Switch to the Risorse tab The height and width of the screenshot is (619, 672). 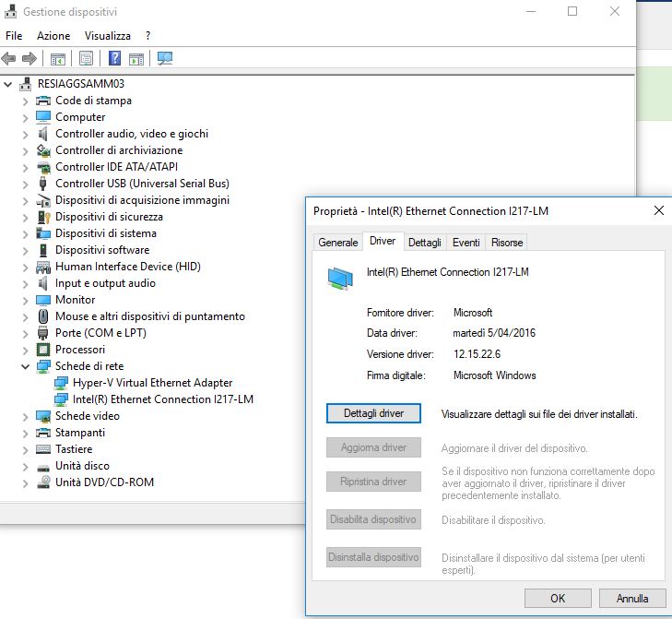tap(507, 243)
